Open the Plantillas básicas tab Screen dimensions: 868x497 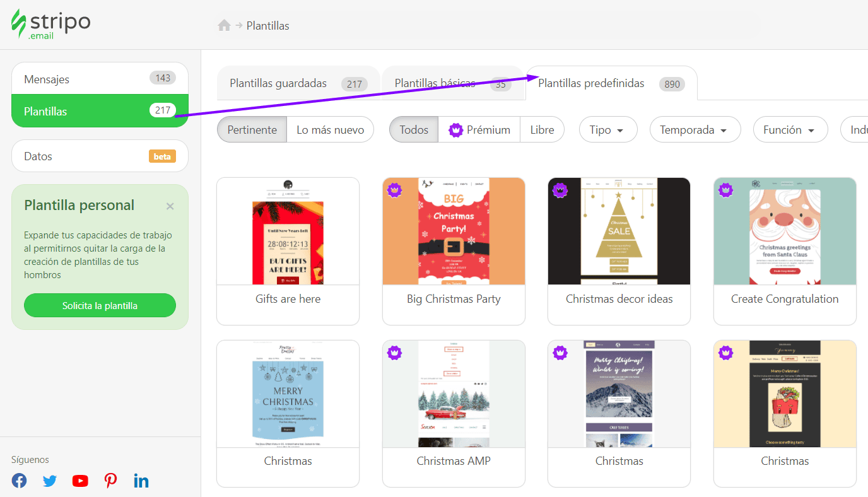click(x=452, y=84)
